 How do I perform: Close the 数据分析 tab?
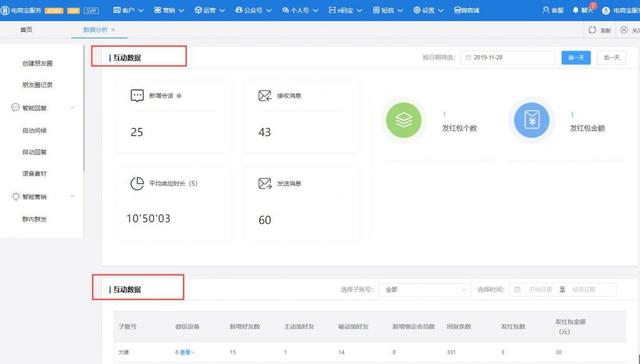coord(113,30)
